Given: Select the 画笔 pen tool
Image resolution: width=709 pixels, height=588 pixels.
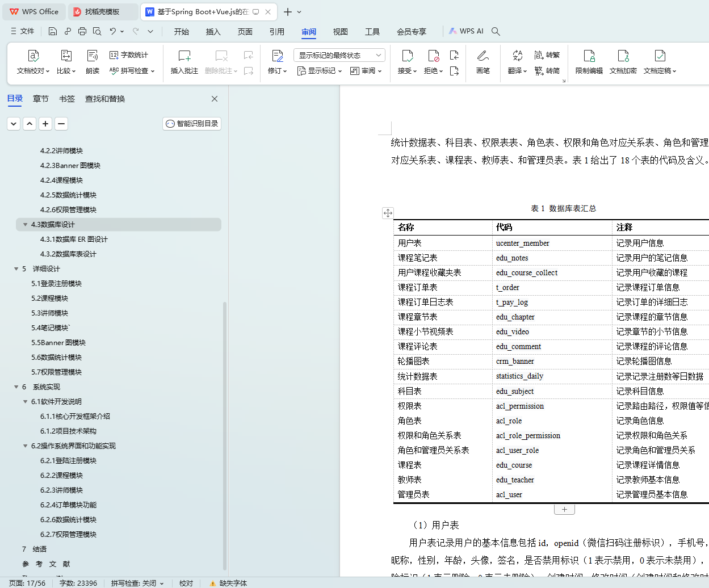Looking at the screenshot, I should coord(483,62).
